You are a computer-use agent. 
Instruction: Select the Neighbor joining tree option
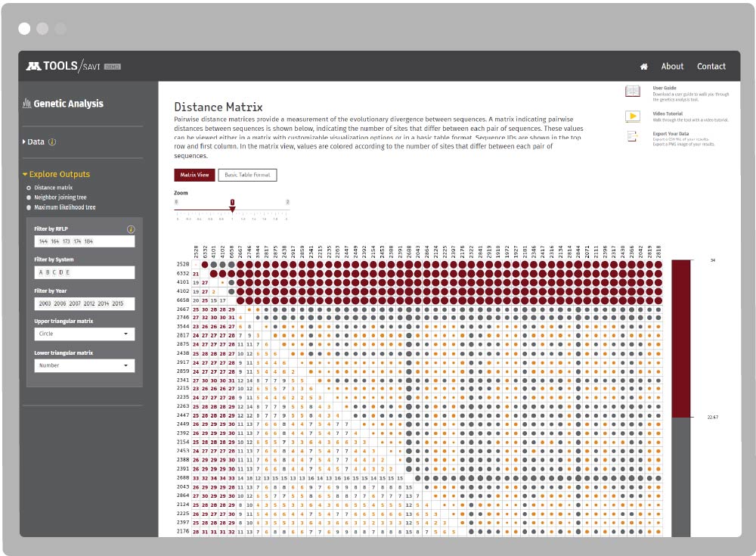click(29, 197)
